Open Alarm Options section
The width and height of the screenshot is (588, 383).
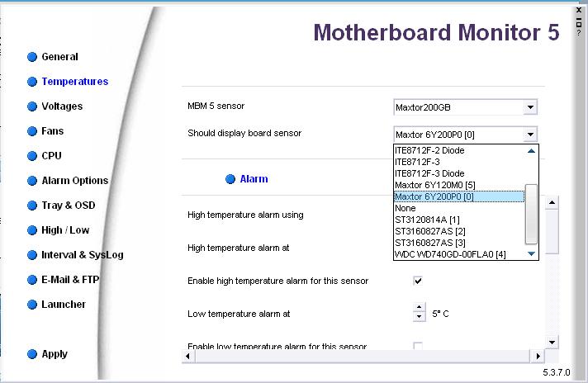point(74,181)
